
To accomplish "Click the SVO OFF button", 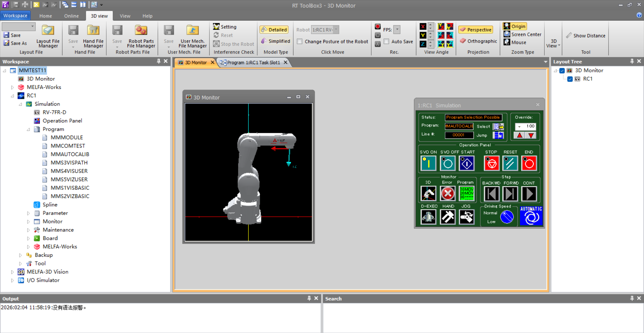I will 447,163.
